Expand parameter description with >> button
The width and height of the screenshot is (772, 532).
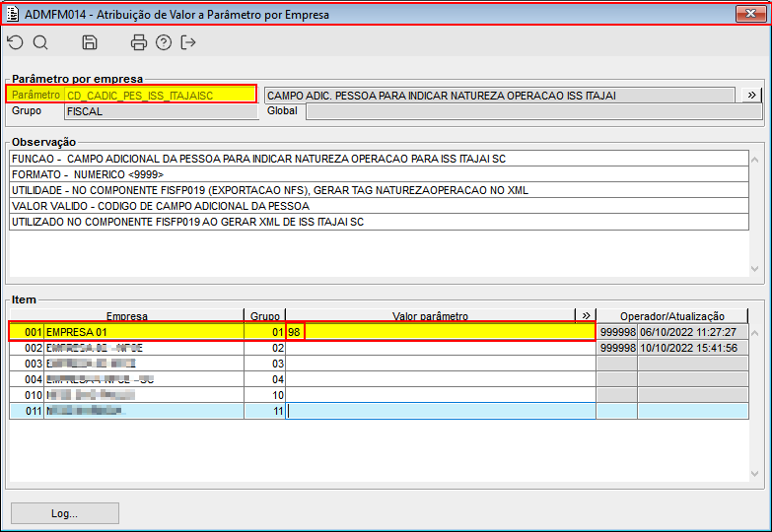751,95
